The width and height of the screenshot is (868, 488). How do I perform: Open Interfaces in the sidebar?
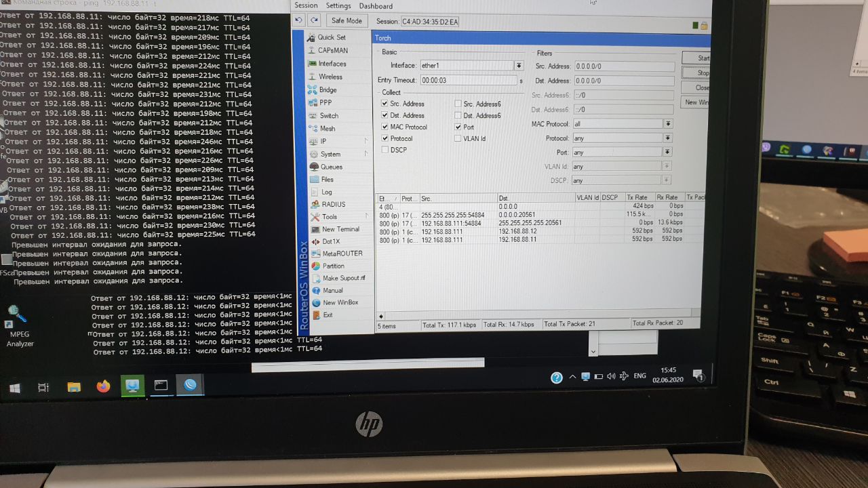(332, 64)
